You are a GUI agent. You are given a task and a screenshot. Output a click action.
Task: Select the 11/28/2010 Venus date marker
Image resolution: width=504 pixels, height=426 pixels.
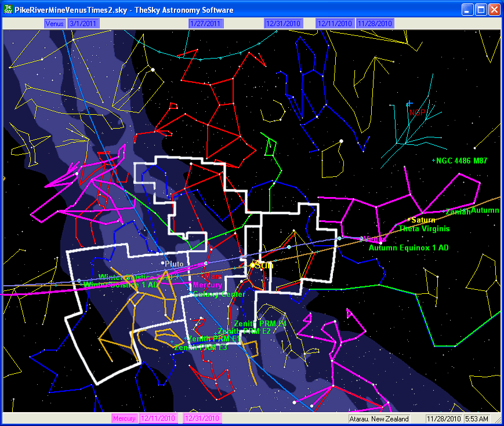coord(375,24)
